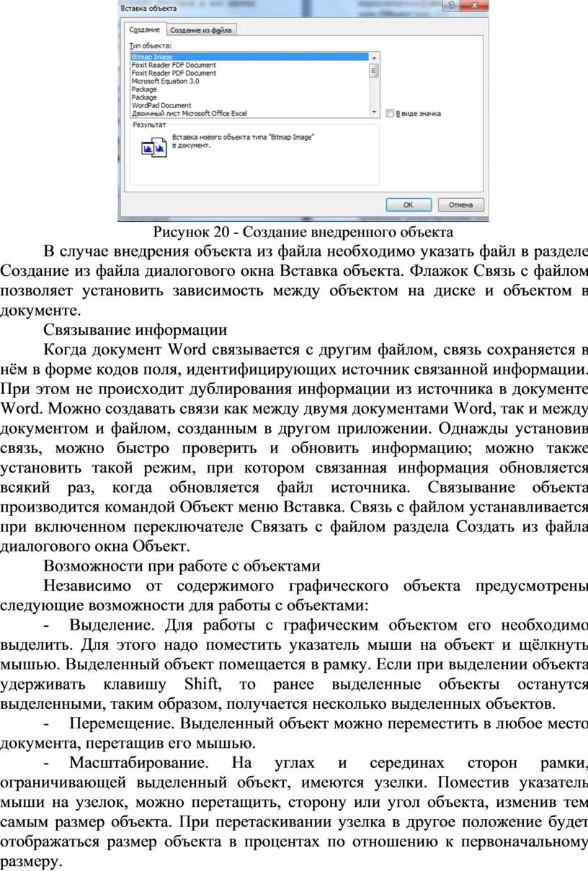Close the Вставка объекта dialog

tap(473, 6)
